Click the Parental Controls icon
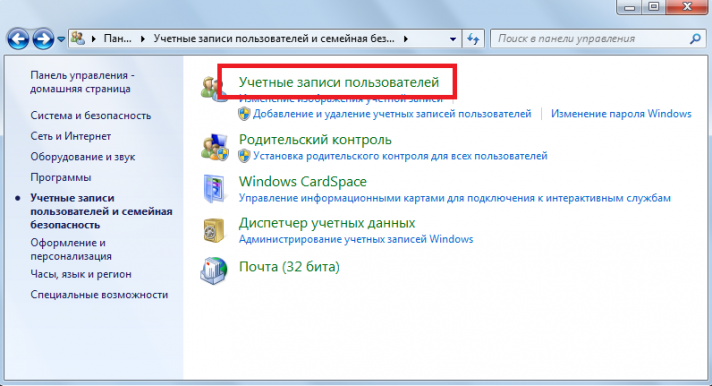712x386 pixels. pos(214,147)
